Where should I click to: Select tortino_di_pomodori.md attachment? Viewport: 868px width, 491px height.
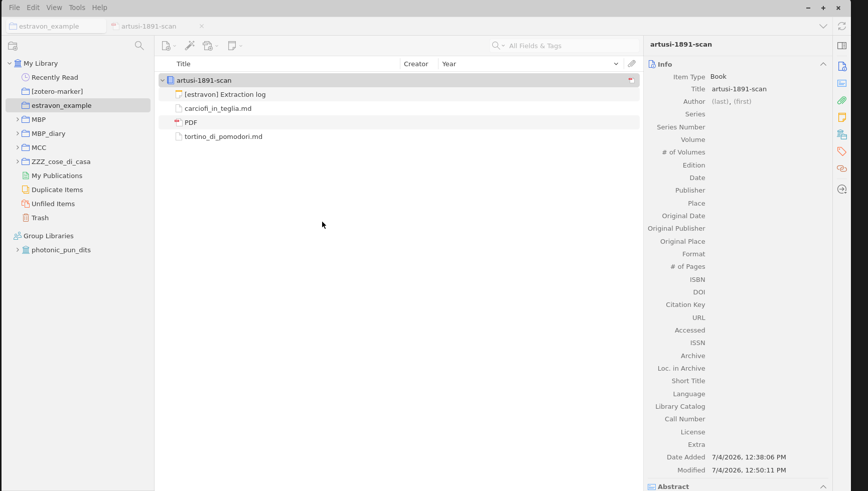coord(399,136)
